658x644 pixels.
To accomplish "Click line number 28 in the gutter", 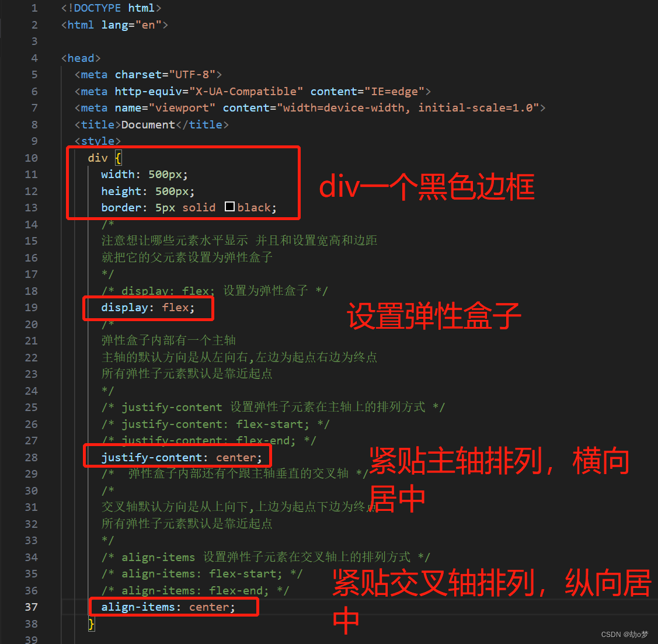I will coord(31,457).
